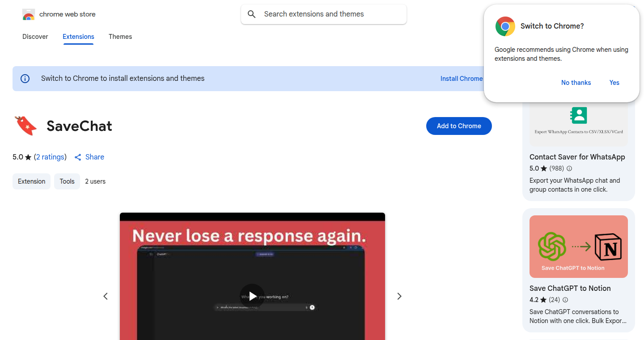Click the share icon next to Share

point(78,157)
